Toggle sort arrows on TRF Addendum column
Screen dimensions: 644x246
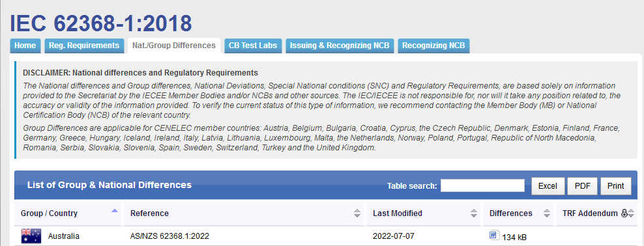coord(631,213)
